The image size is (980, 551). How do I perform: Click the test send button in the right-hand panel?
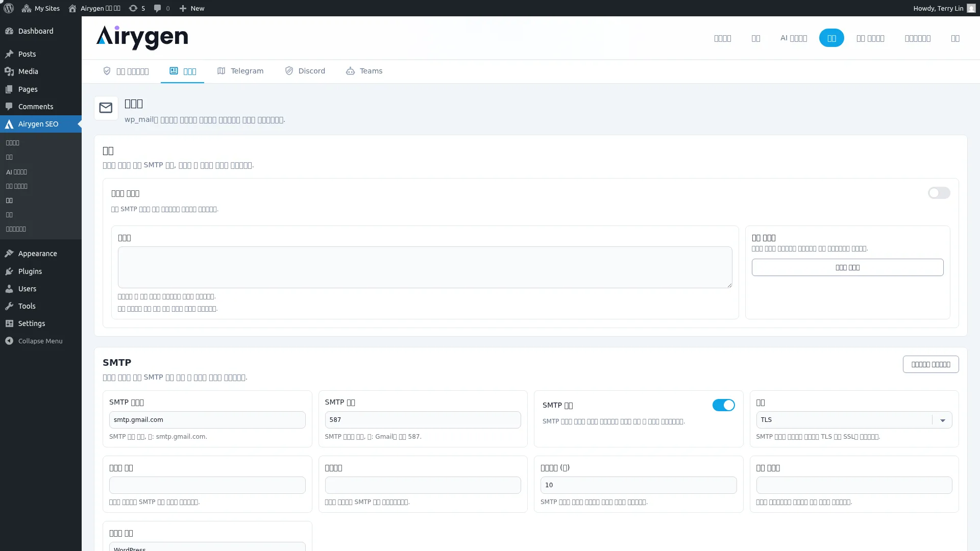pos(847,267)
